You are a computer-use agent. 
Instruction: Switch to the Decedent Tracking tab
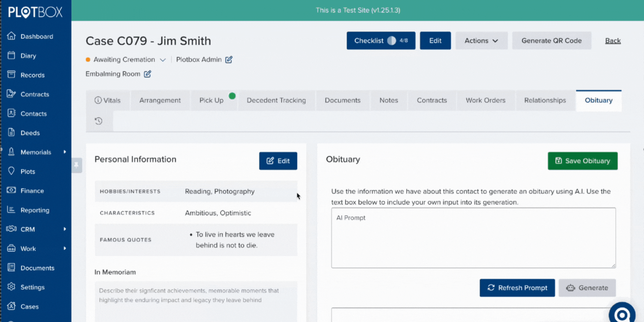[276, 100]
